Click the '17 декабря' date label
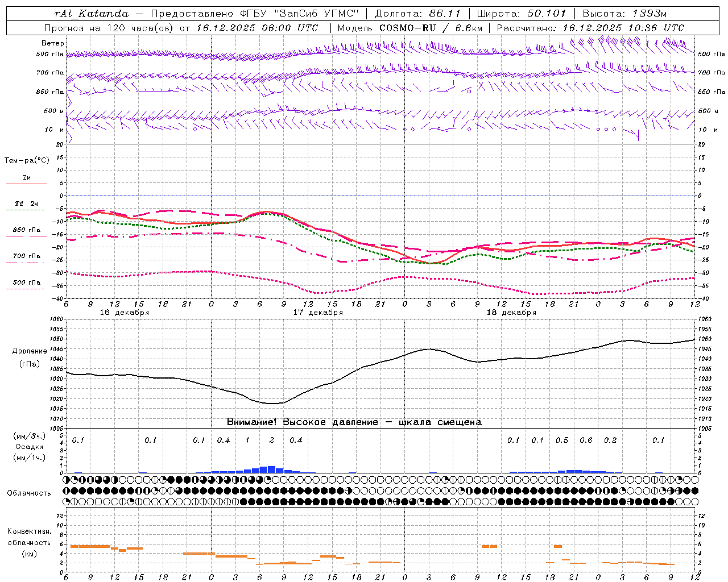 click(318, 313)
